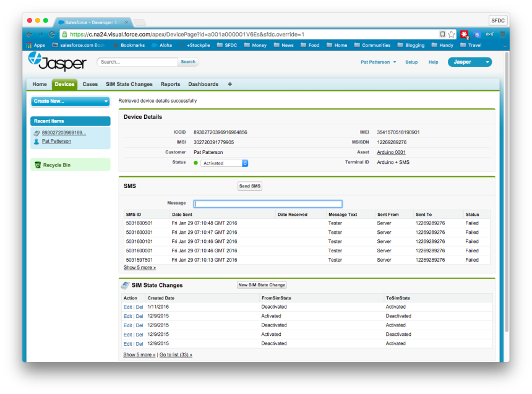Click the page vertical scrollbar
This screenshot has height=394, width=532.
click(x=507, y=192)
